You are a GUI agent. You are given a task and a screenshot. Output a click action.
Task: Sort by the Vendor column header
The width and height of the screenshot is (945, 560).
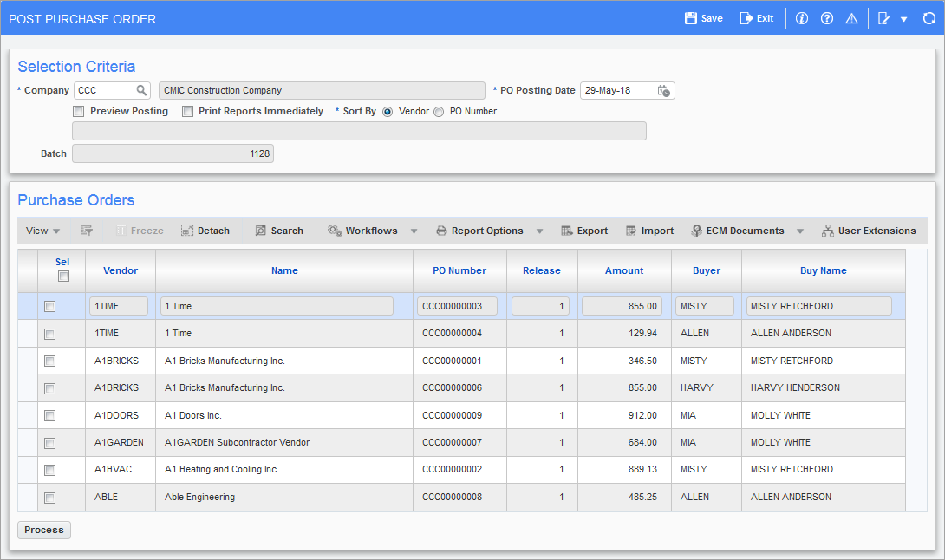coord(121,270)
